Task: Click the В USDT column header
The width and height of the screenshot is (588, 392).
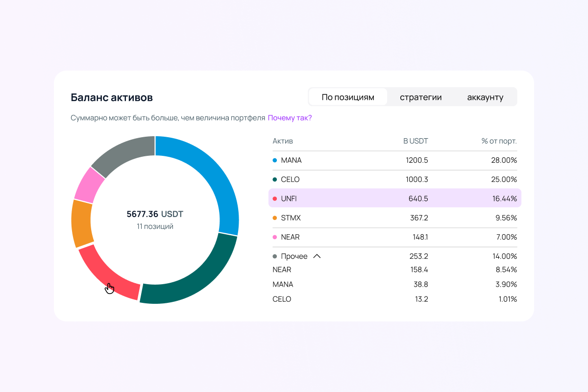Action: pos(416,141)
